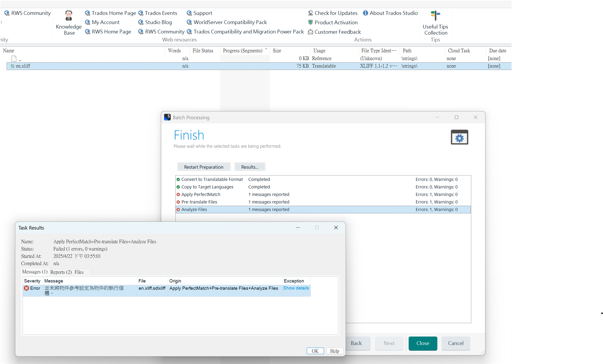Switch to the Files tab
Image resolution: width=603 pixels, height=364 pixels.
click(x=79, y=272)
